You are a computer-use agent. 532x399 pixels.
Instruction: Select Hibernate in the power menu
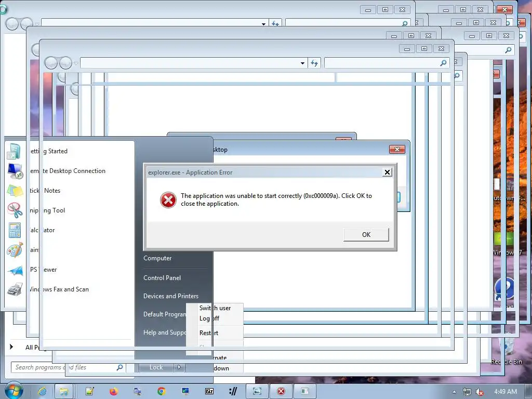tap(220, 357)
